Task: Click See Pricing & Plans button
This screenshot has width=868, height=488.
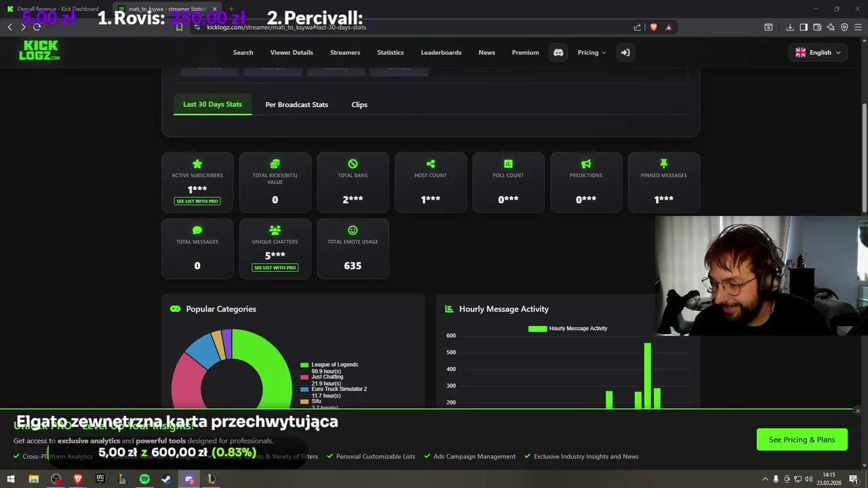Action: (x=802, y=439)
